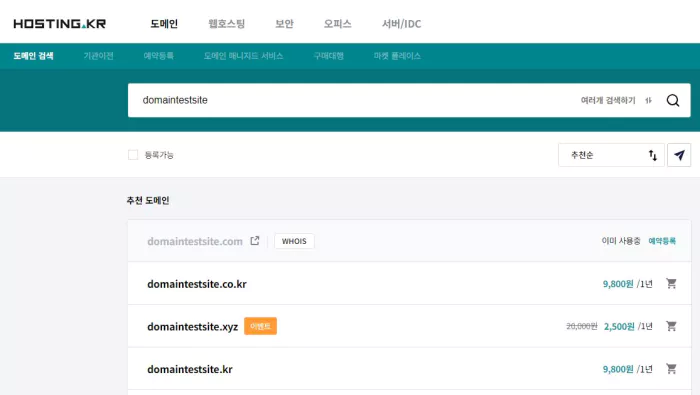
Task: Open the 보안 main menu
Action: click(x=284, y=24)
